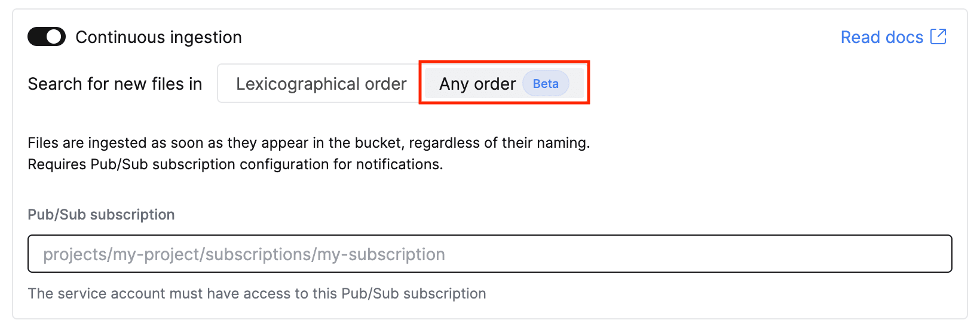Screen dimensions: 980x329
Task: Select the Lexicographical order option
Action: 321,84
